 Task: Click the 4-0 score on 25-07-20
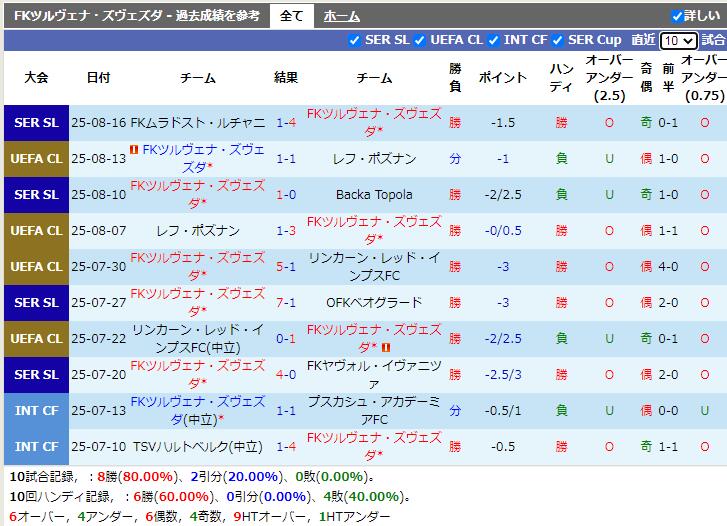click(286, 375)
